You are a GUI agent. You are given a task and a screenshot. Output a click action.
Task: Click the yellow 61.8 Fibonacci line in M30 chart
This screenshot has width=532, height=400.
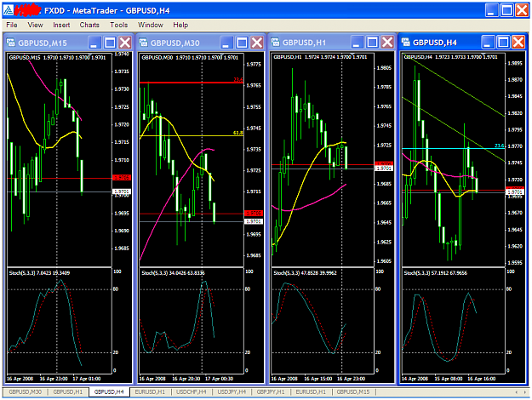(192, 135)
